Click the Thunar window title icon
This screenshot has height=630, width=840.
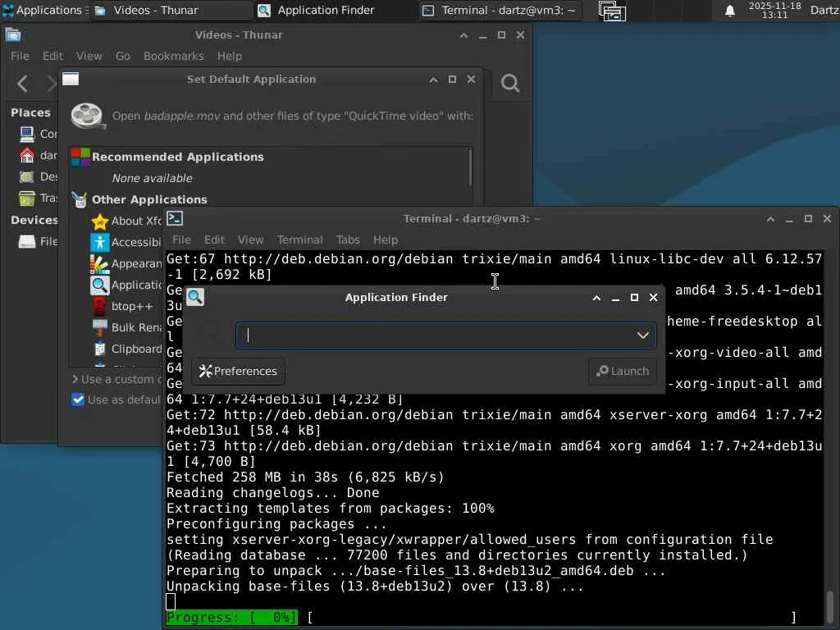[13, 35]
